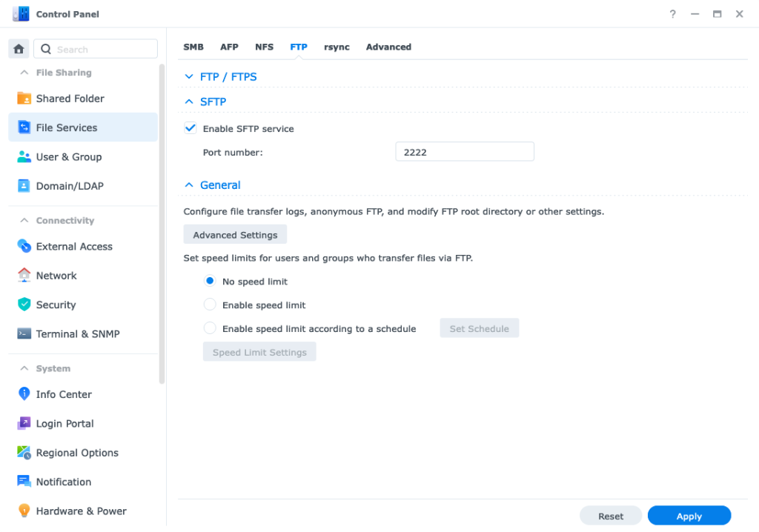Uncheck Enable SFTP service checkbox
The image size is (759, 532).
click(190, 128)
